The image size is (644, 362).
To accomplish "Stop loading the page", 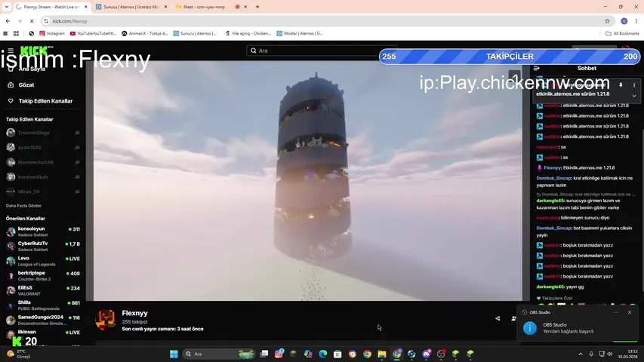I will (x=32, y=21).
